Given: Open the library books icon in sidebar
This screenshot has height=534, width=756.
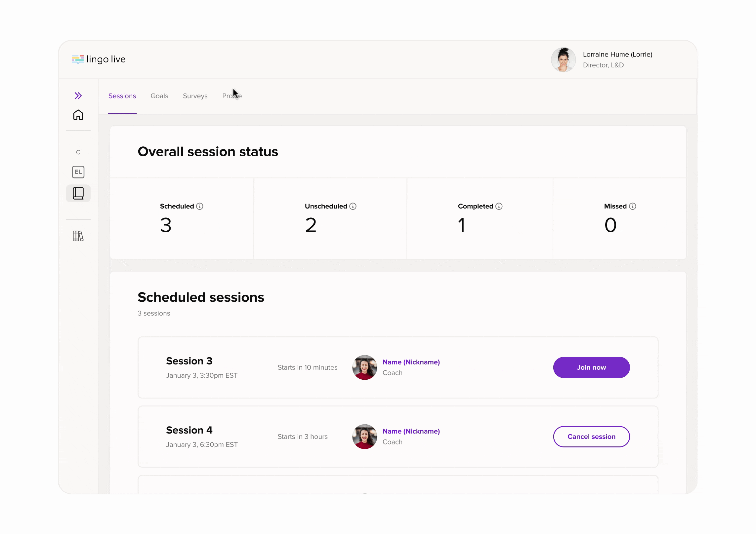Looking at the screenshot, I should [x=78, y=236].
